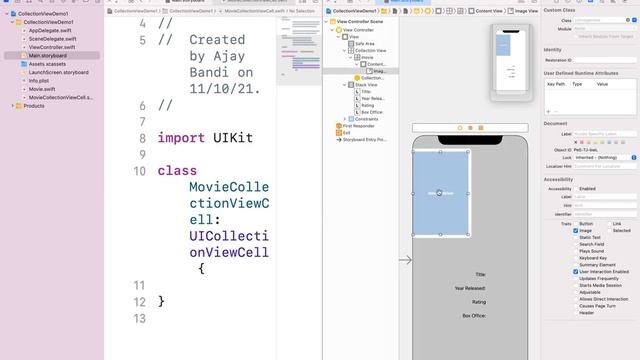Collapse the View Controller outline item
Viewport: 640px width, 360px height.
[x=332, y=30]
